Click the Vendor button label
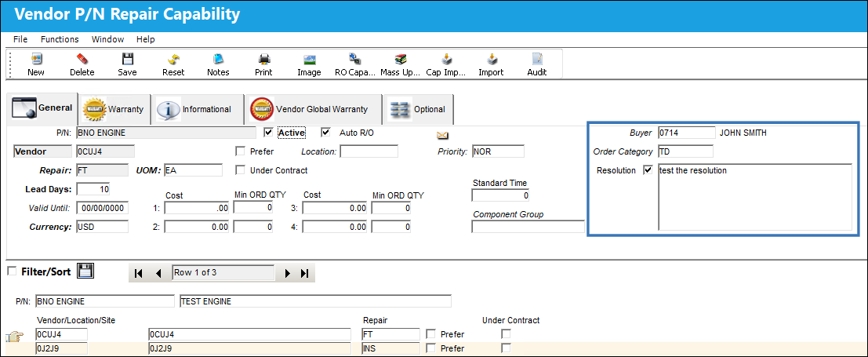The width and height of the screenshot is (868, 357). tap(42, 151)
